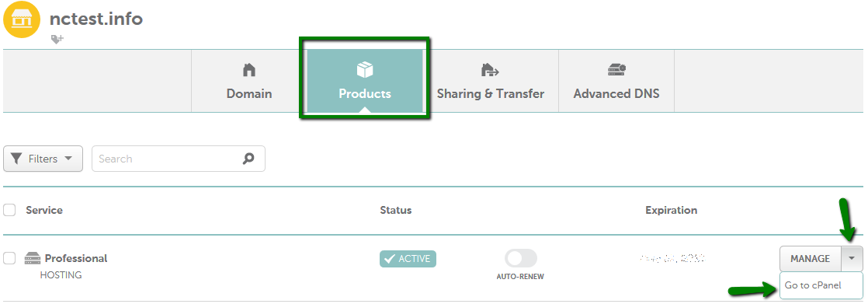The image size is (868, 304).
Task: Click the add tag icon under nctest.info
Action: click(x=57, y=39)
